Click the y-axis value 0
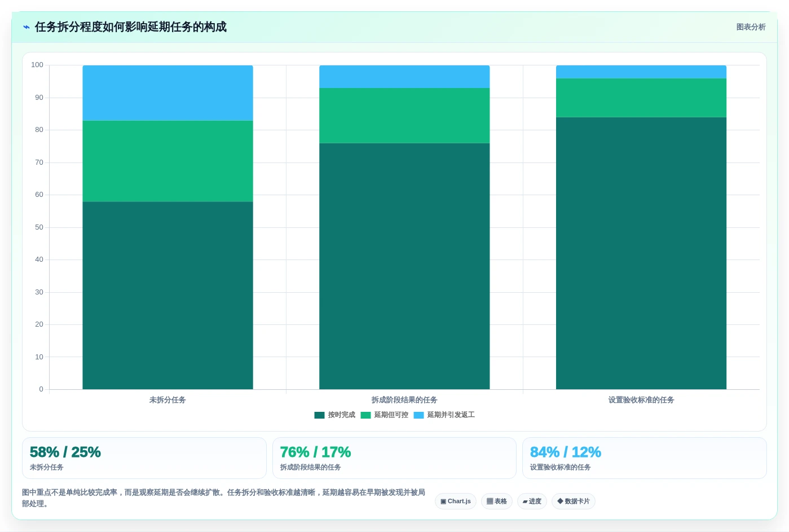789x532 pixels. coord(41,389)
